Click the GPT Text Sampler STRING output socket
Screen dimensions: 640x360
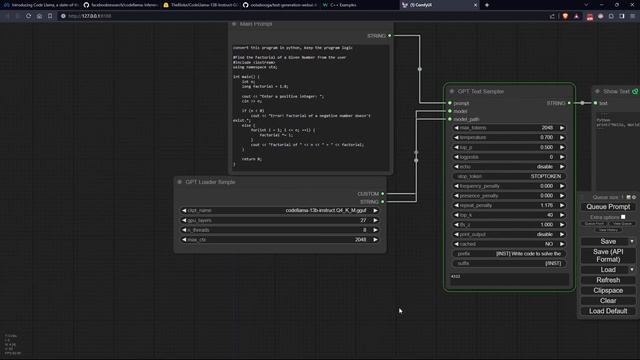[569, 103]
